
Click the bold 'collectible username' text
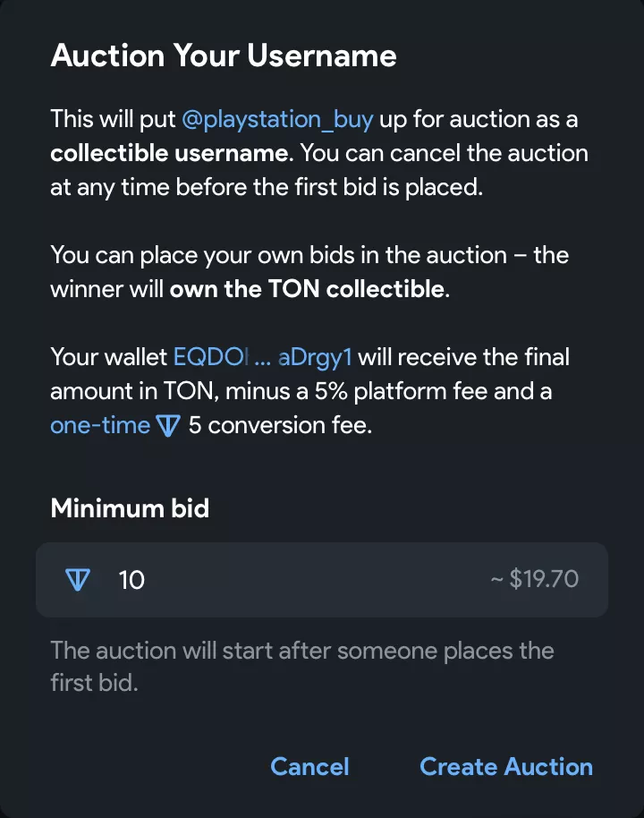169,153
